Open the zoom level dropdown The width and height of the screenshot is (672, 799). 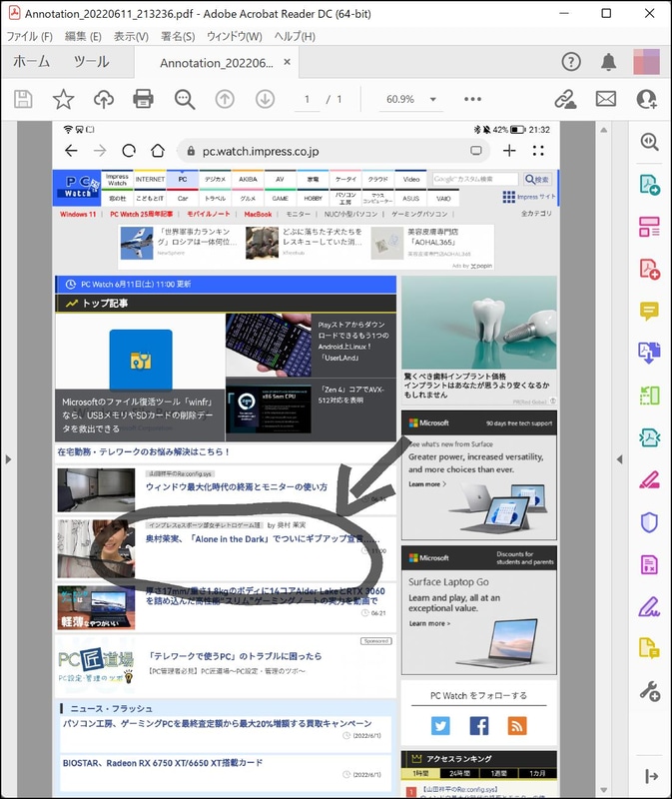pyautogui.click(x=433, y=99)
